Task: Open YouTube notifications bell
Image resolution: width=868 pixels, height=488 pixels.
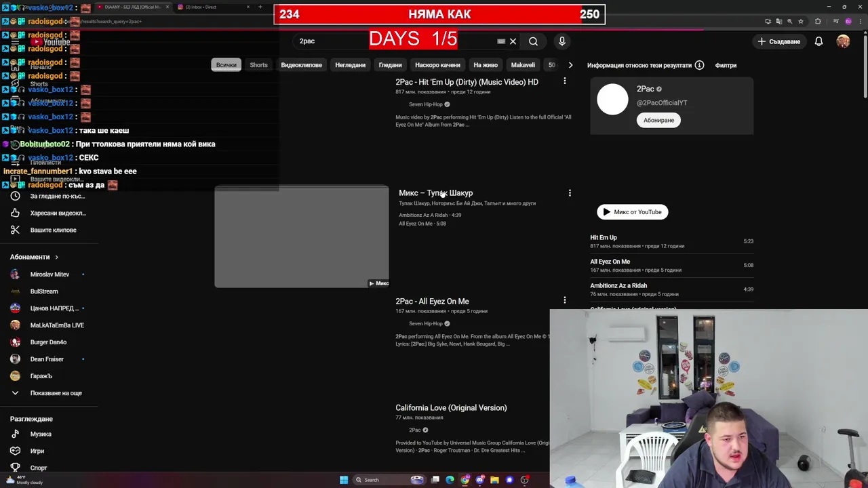Action: point(818,41)
